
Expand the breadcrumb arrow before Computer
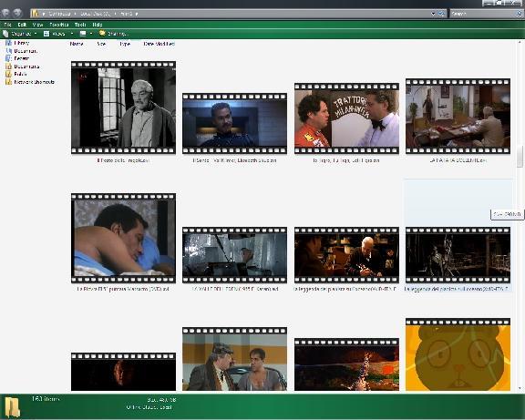[44, 14]
